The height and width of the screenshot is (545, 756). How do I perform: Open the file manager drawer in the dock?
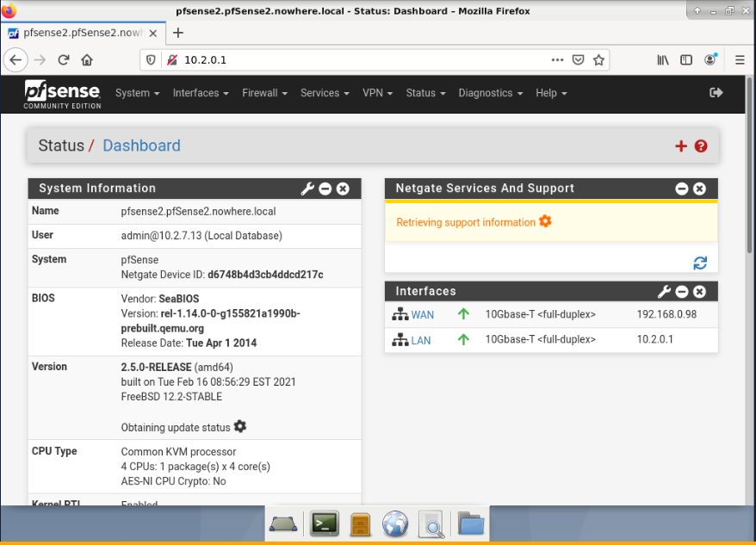pyautogui.click(x=360, y=524)
